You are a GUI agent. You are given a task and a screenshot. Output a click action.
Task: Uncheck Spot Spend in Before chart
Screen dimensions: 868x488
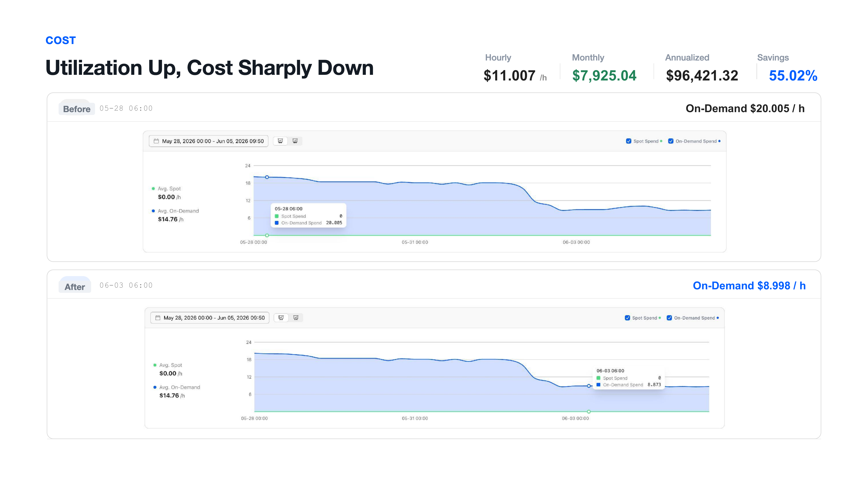click(628, 141)
